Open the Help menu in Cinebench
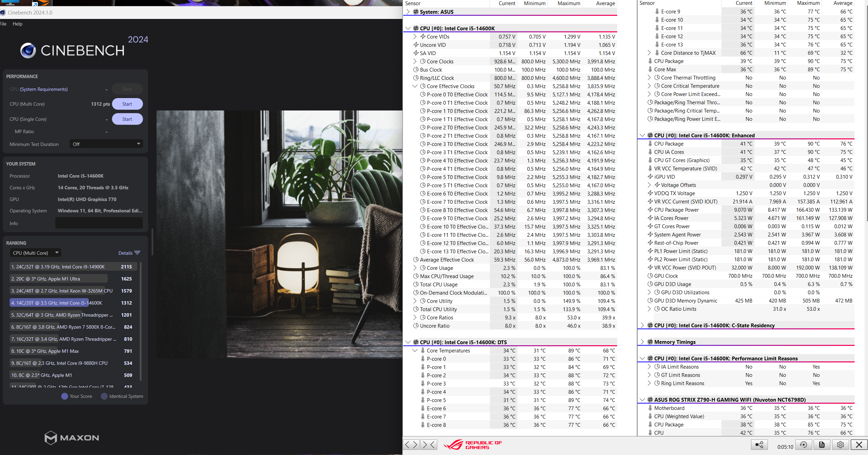The height and width of the screenshot is (455, 868). [18, 24]
